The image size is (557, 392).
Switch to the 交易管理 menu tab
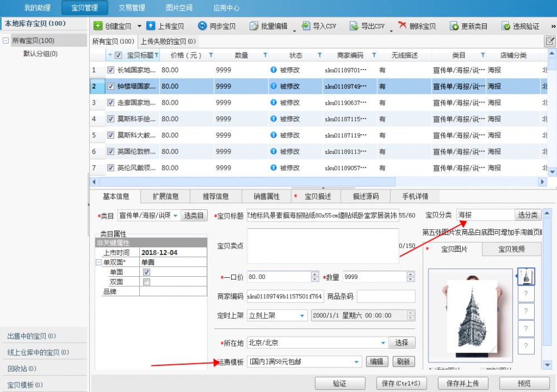131,8
